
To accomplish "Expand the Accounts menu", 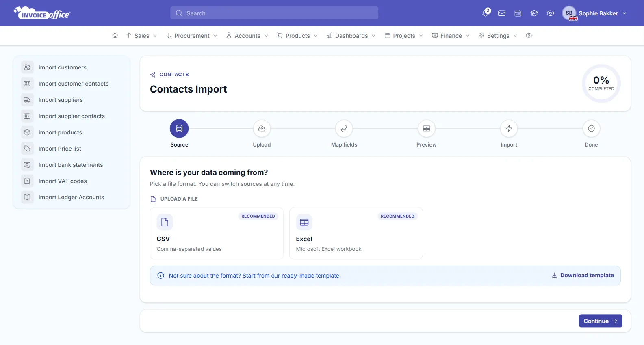I will click(247, 36).
